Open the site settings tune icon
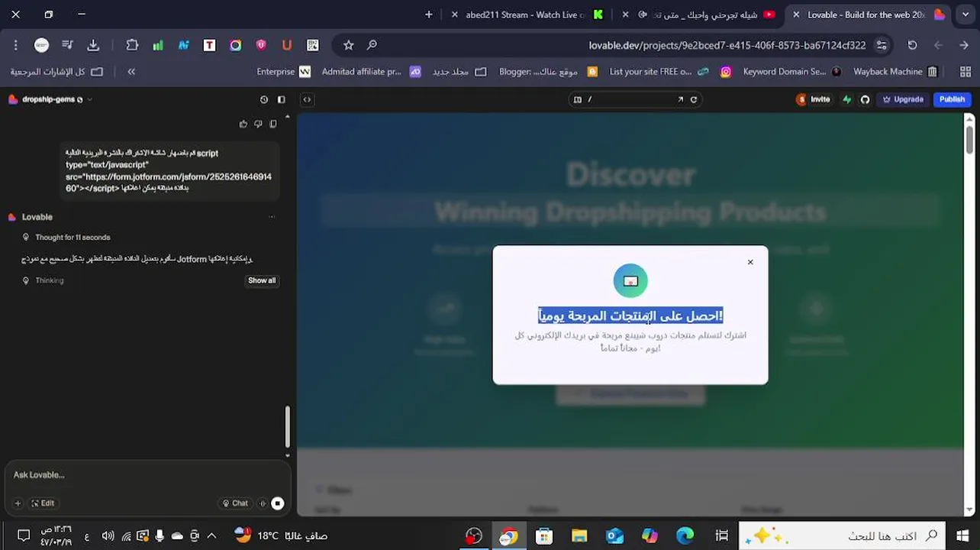980x550 pixels. [882, 45]
